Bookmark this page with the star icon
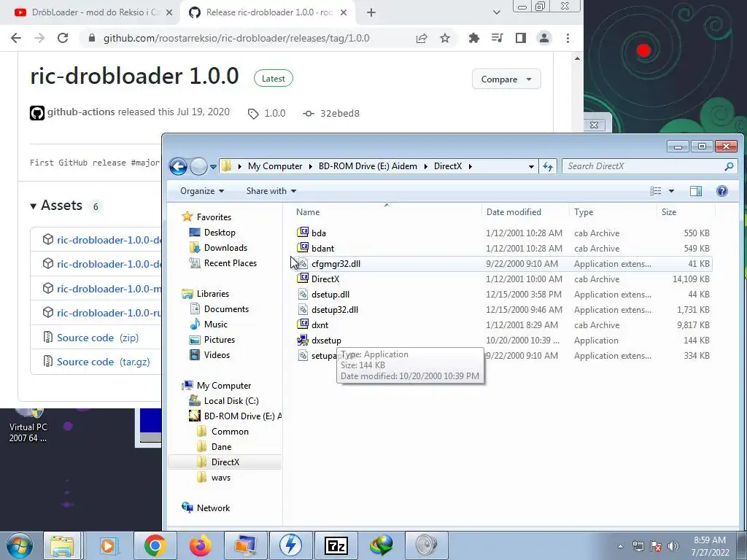747x560 pixels. (445, 38)
